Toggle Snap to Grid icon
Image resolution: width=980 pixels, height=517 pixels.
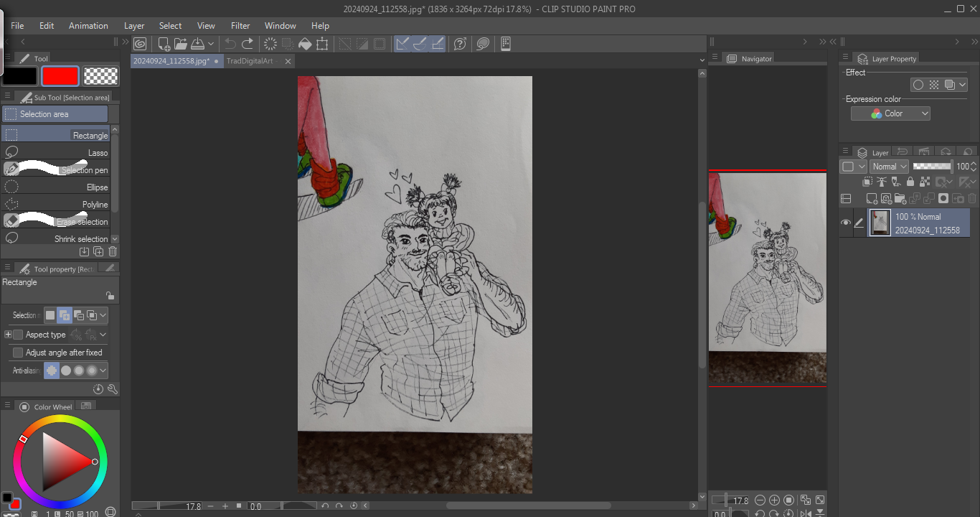pyautogui.click(x=437, y=44)
